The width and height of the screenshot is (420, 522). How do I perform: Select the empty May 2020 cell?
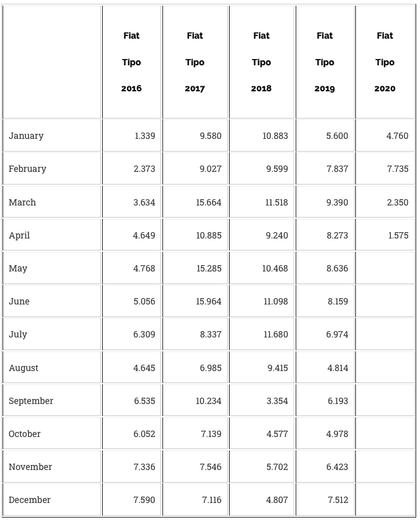point(384,268)
